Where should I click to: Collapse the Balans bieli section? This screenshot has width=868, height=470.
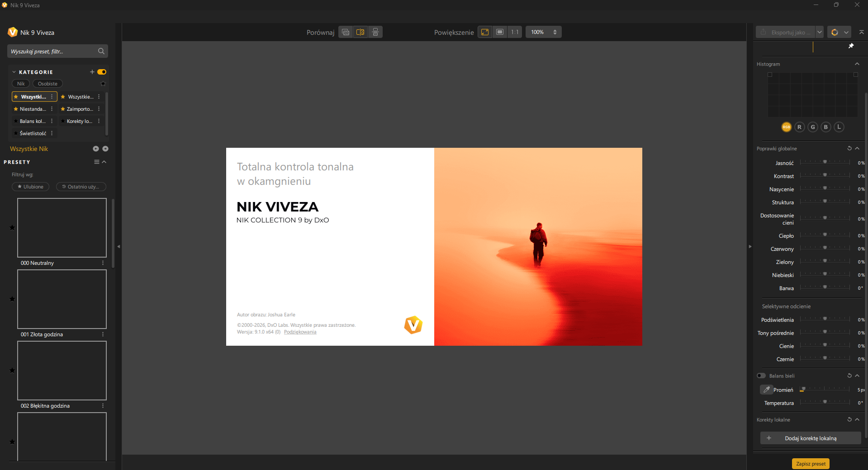click(857, 376)
